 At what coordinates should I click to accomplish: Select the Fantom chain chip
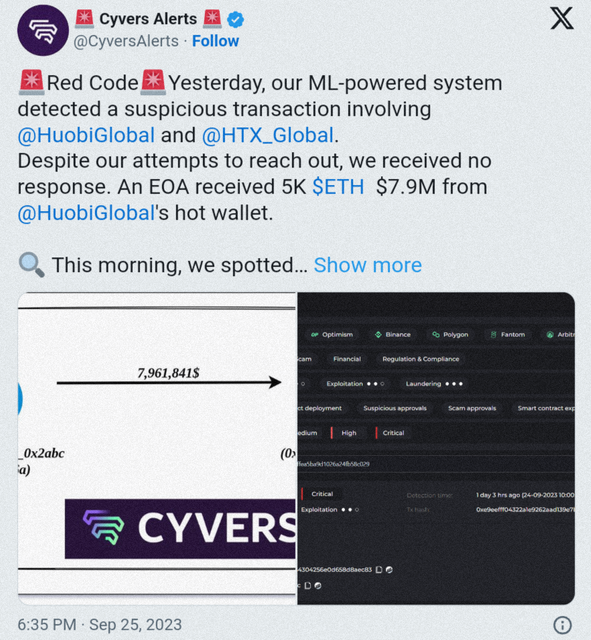[x=508, y=335]
